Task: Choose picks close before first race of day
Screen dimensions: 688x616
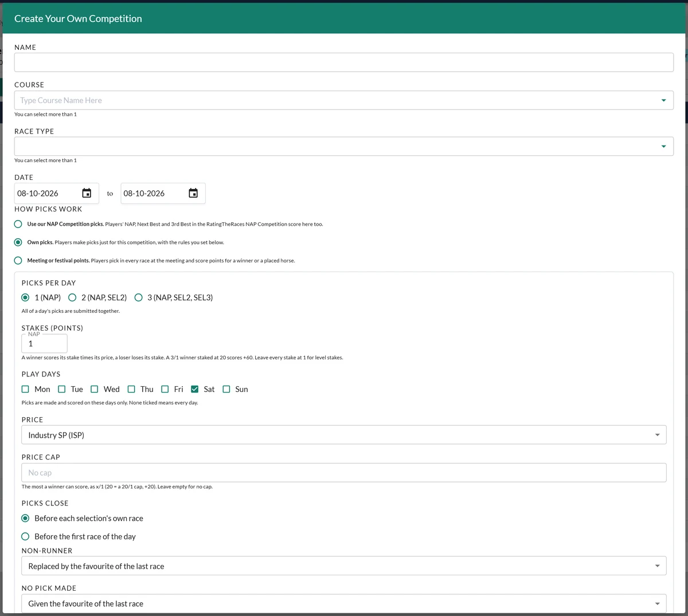Action: tap(25, 537)
